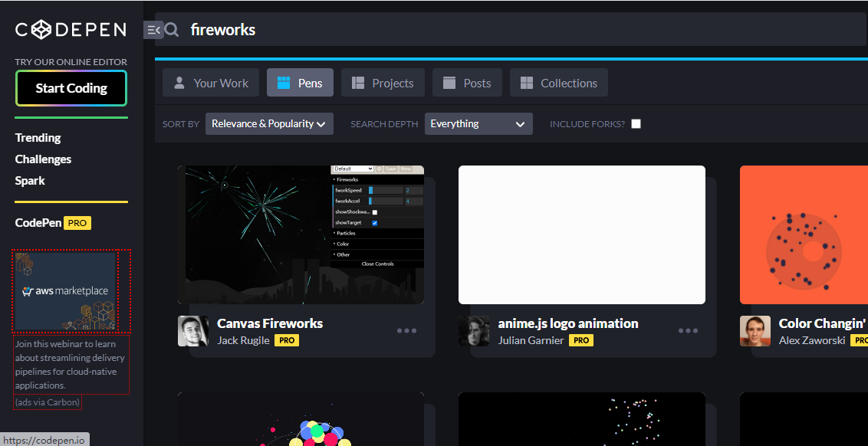Click Julian Garnier's avatar
This screenshot has width=868, height=446.
click(x=474, y=331)
